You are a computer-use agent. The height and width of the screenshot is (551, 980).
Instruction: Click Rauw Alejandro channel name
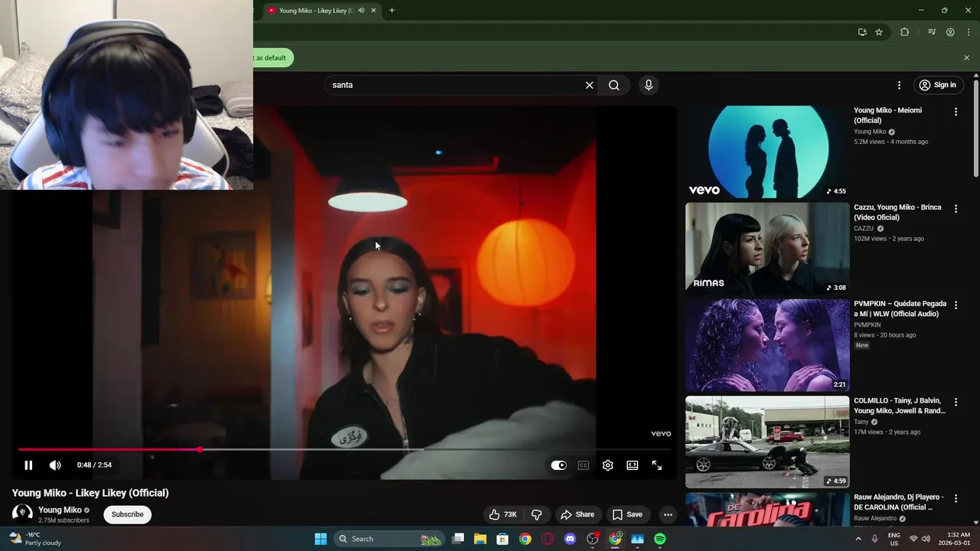pyautogui.click(x=876, y=518)
